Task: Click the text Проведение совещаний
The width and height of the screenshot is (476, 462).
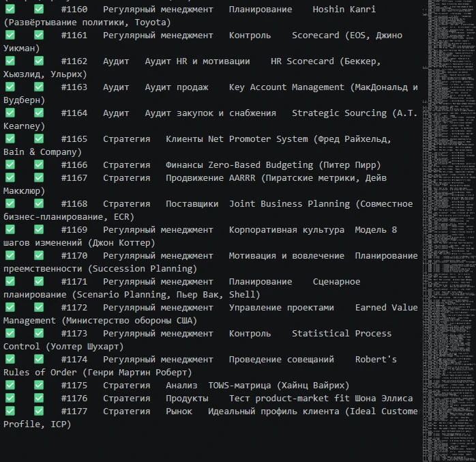Action: point(282,360)
